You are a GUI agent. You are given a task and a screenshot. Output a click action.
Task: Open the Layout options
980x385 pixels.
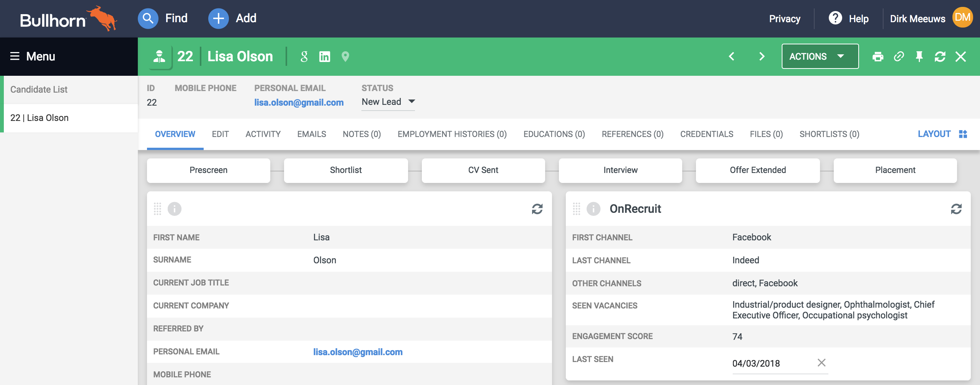942,134
